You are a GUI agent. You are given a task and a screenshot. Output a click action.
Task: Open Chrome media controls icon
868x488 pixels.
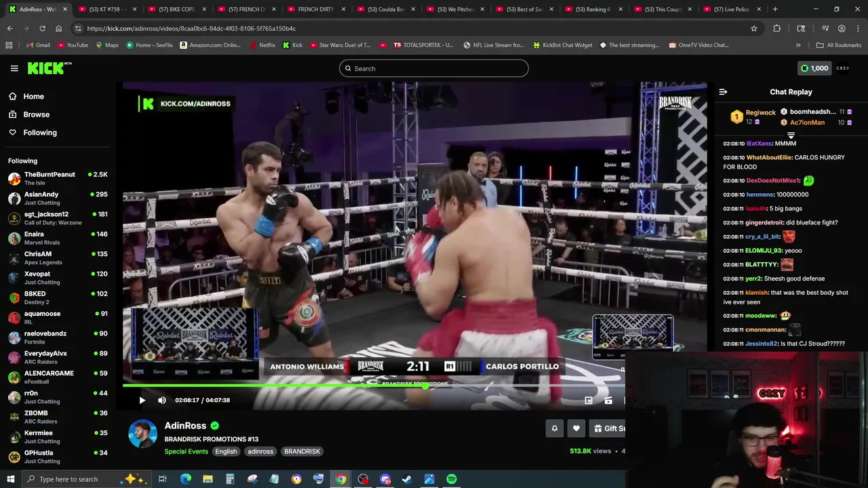825,28
